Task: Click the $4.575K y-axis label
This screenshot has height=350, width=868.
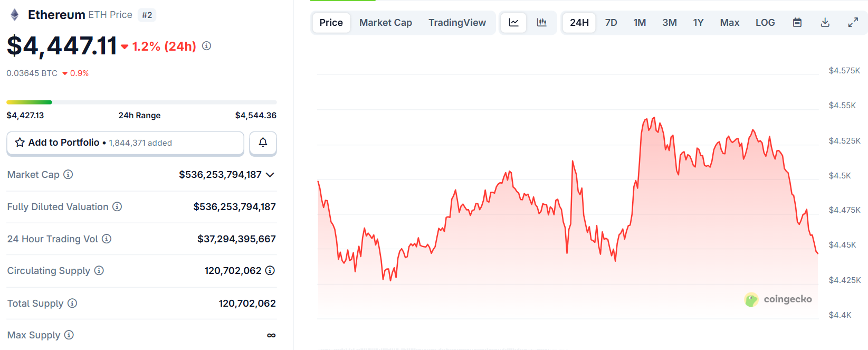Action: [x=844, y=71]
